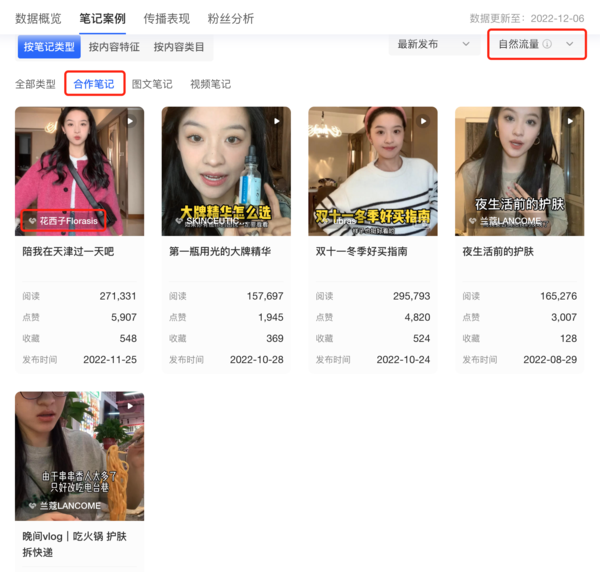This screenshot has width=600, height=572.
Task: Switch grouping to 按内容特征
Action: point(112,46)
